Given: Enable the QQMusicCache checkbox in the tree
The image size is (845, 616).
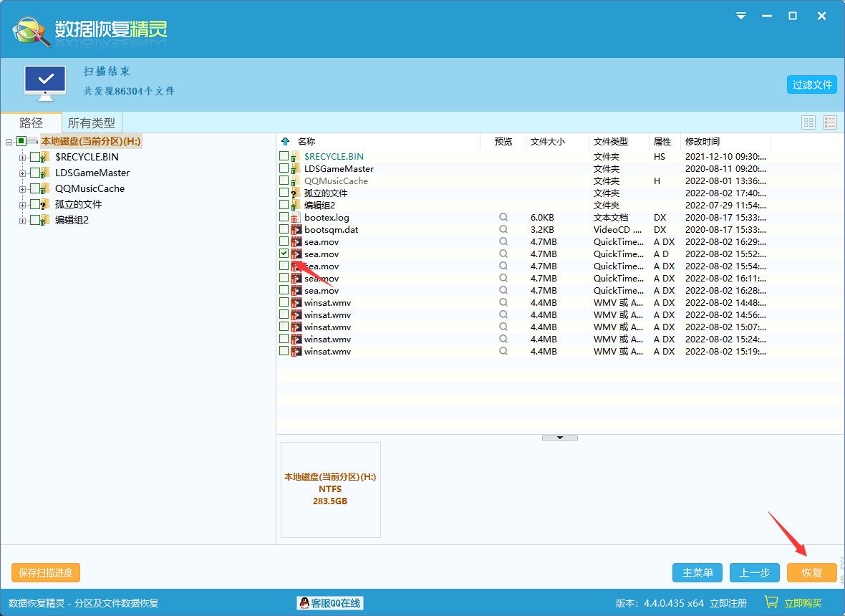Looking at the screenshot, I should pyautogui.click(x=35, y=188).
